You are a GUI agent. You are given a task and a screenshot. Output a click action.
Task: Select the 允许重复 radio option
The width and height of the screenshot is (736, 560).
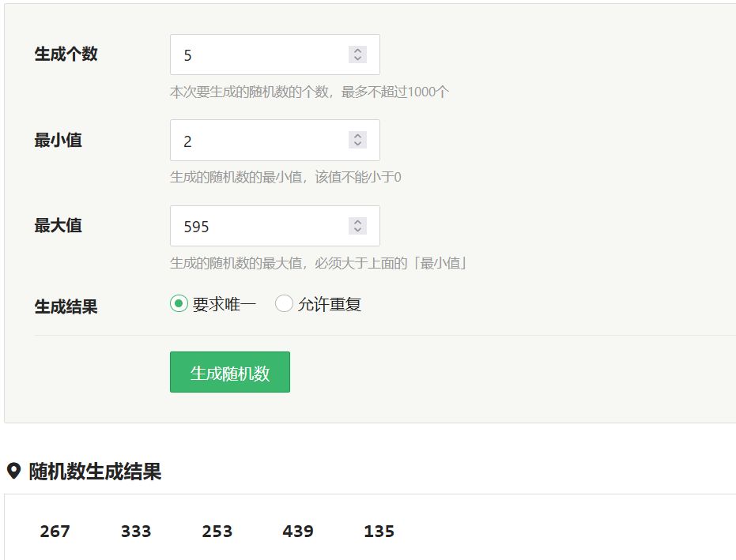click(x=284, y=303)
